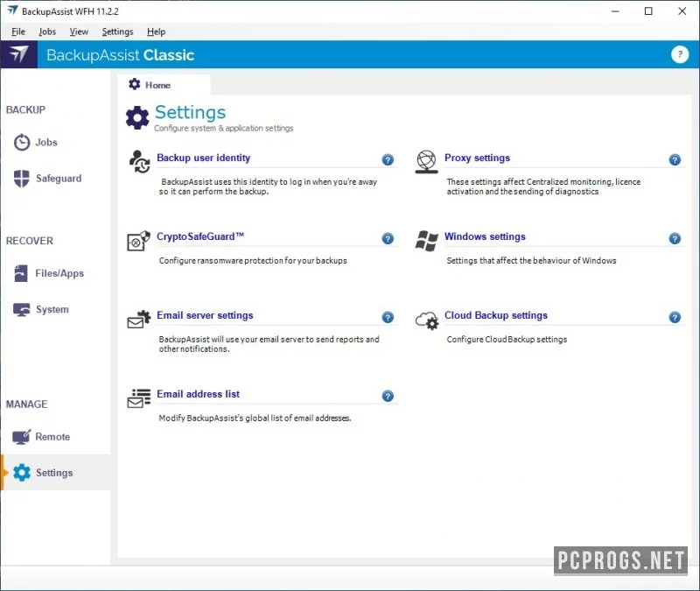Screen dimensions: 700x591
Task: Click the CryptoSafeGuard safe icon
Action: (x=138, y=241)
